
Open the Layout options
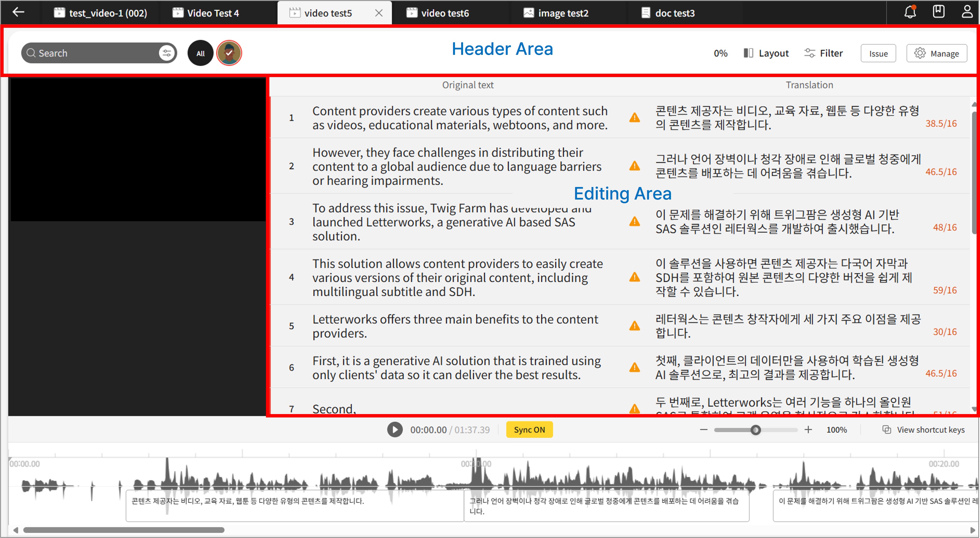pyautogui.click(x=766, y=53)
